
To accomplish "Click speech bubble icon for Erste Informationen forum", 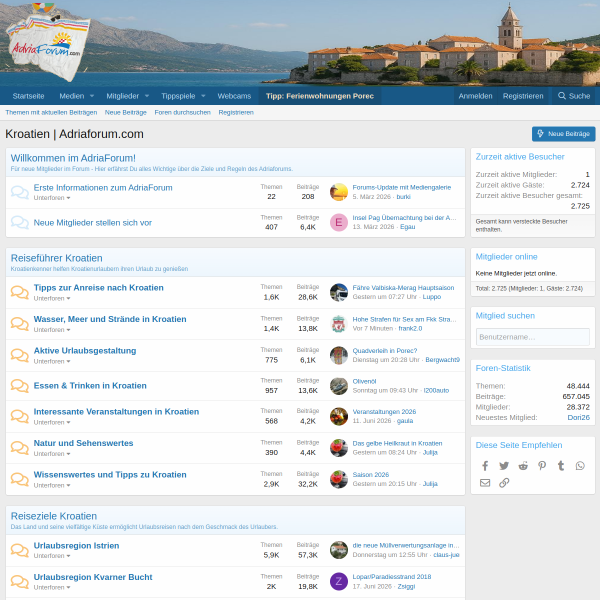I will pos(20,192).
